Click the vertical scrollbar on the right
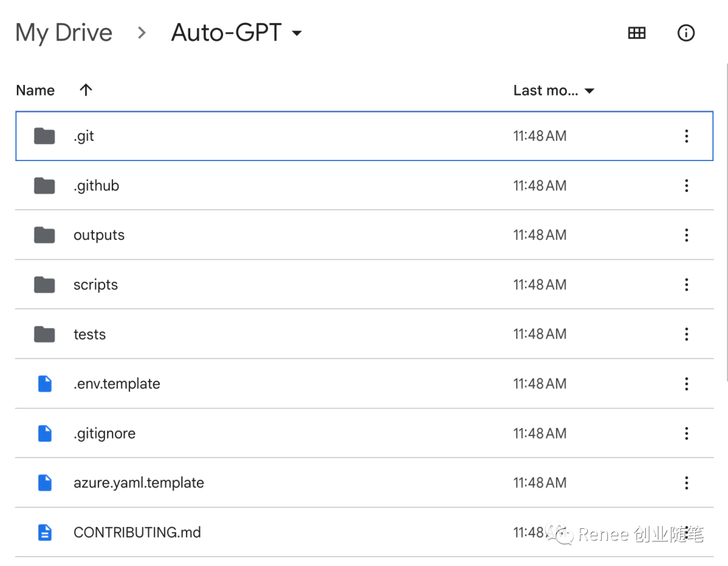Screen dimensions: 728x566 coord(726,222)
